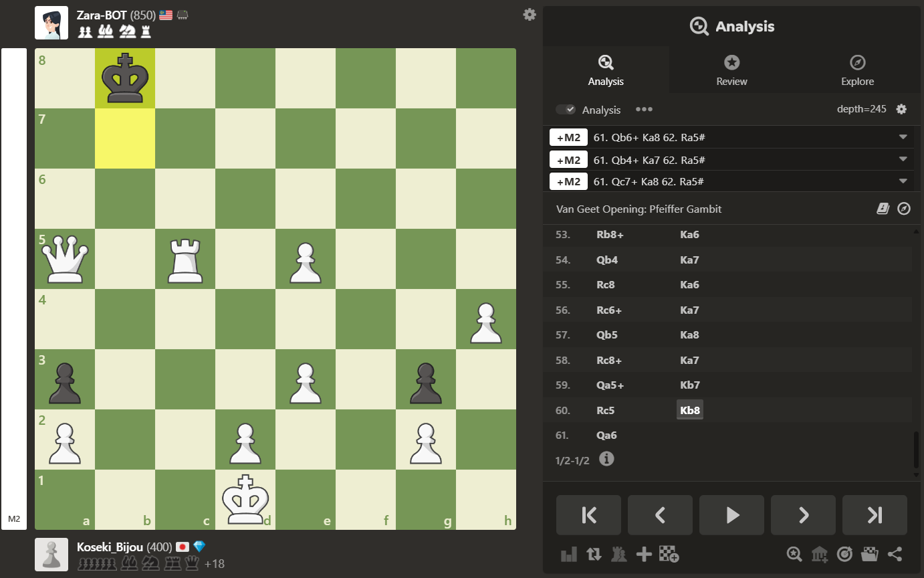Select move 56. Rc6+ in the move list
The image size is (924, 578).
point(609,310)
